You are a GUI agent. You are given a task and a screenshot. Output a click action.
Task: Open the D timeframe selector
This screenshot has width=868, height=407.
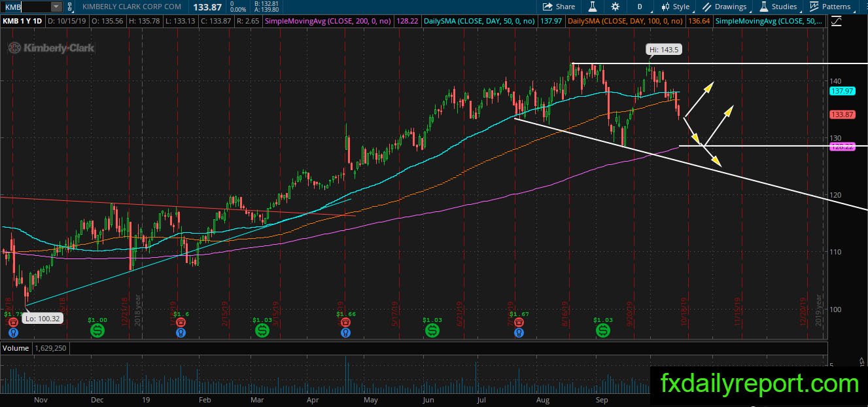coord(639,7)
